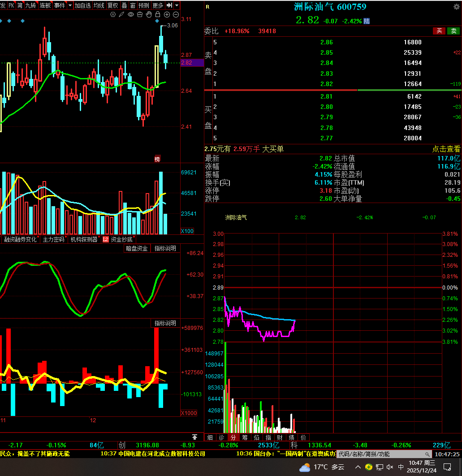
Task: Select the 主力密码 indicator tab
Action: [53, 239]
